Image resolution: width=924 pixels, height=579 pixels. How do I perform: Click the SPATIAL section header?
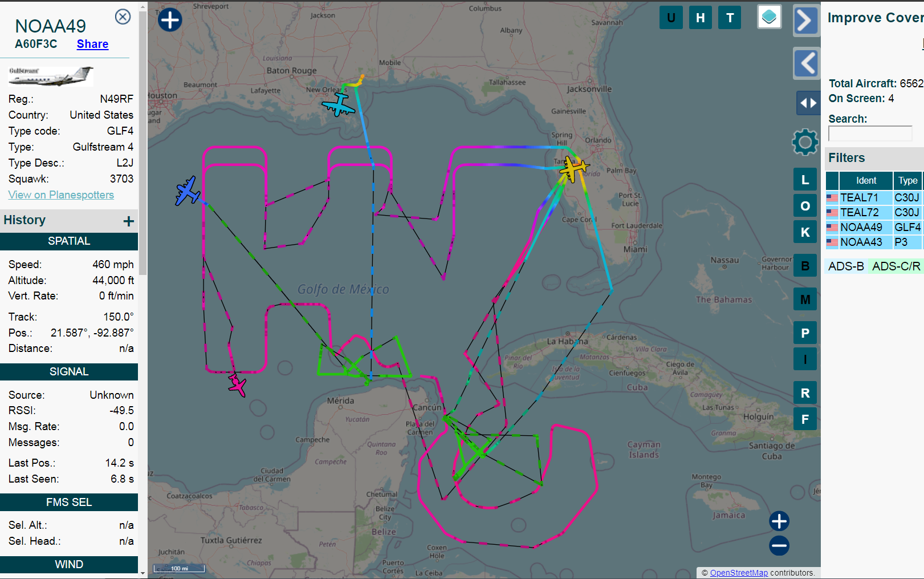[69, 241]
